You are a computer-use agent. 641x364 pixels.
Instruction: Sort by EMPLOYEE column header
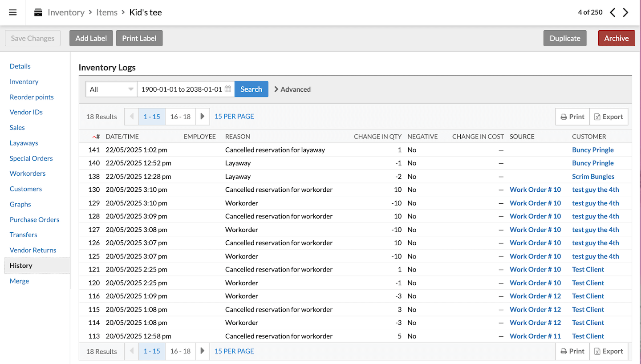[x=199, y=137]
